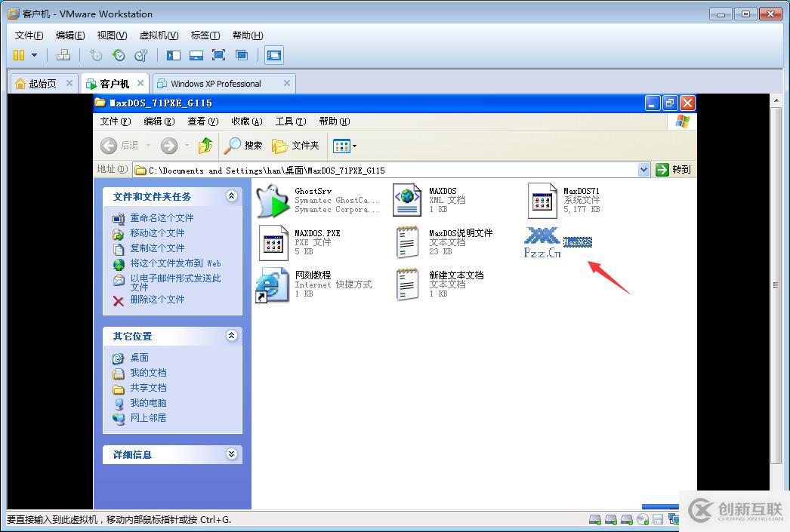Image resolution: width=790 pixels, height=532 pixels.
Task: Click the Unity mode toolbar icon
Action: pos(242,55)
